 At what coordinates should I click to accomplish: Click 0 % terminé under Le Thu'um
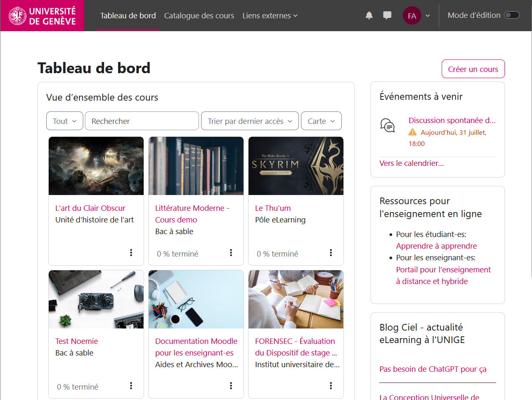(277, 254)
